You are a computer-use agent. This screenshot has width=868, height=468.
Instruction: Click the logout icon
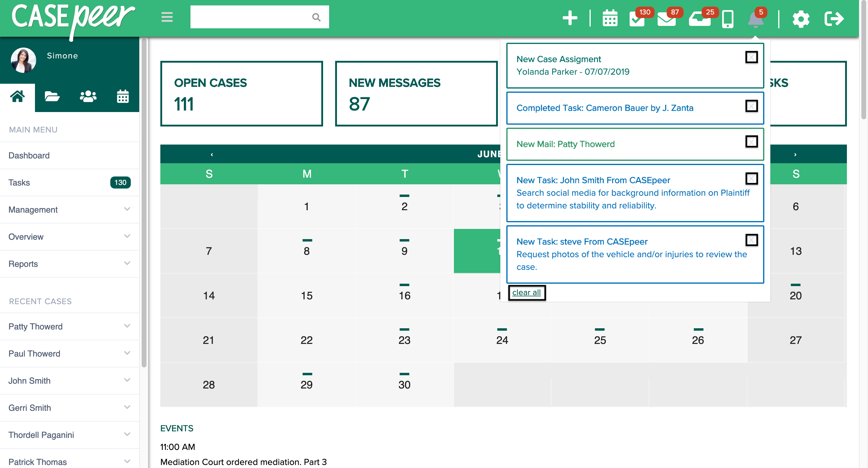coord(835,19)
